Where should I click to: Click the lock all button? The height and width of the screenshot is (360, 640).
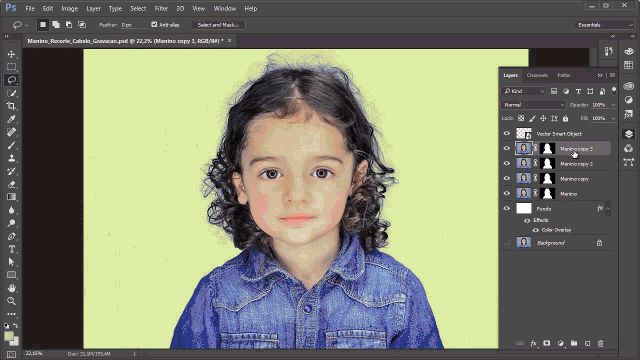coord(565,118)
